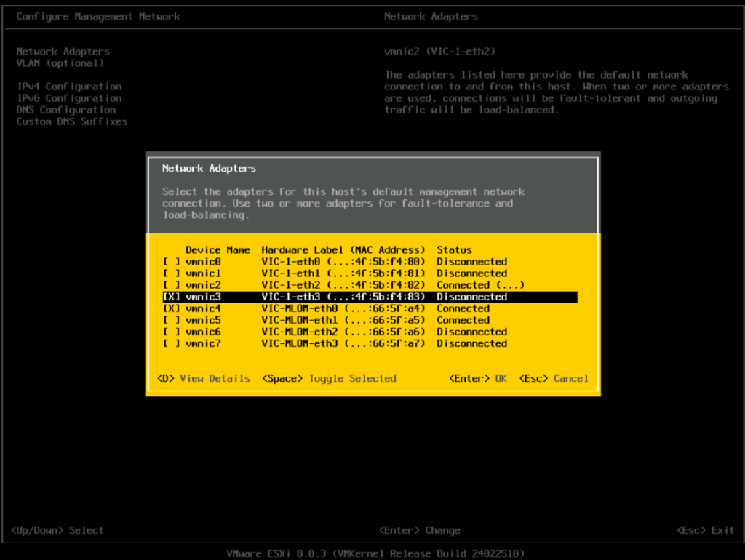Click Disconnected status of vmnic3

pos(471,297)
